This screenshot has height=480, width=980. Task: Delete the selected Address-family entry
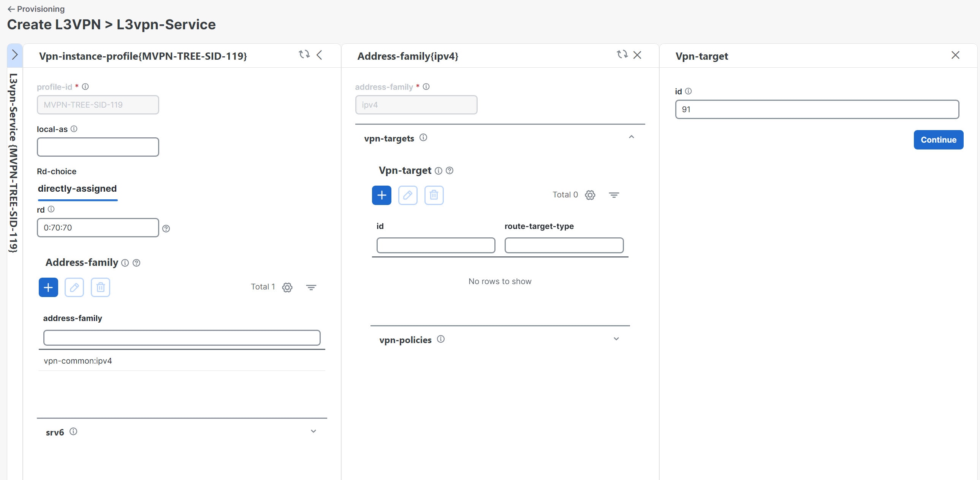(x=100, y=288)
